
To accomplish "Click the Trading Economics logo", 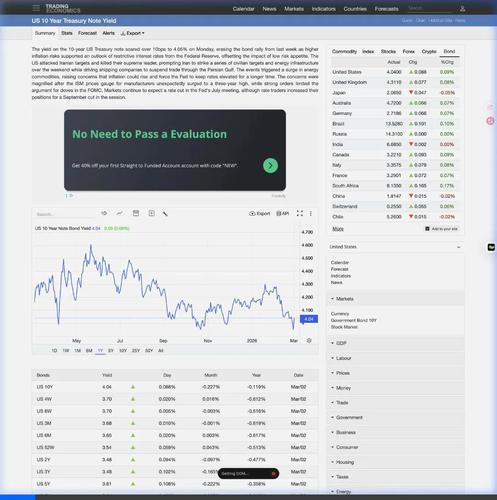I will (x=63, y=8).
